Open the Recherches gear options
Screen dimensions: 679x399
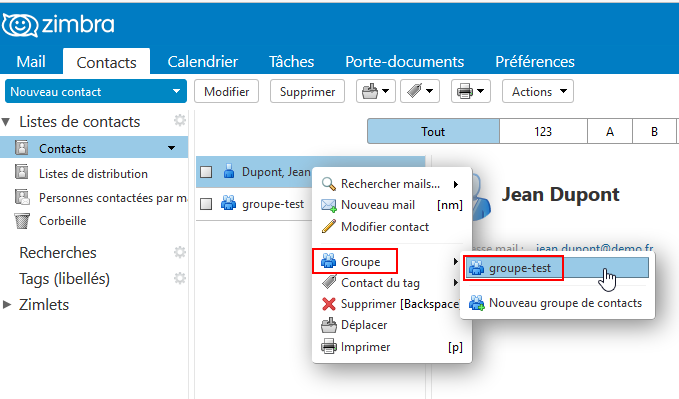[180, 252]
